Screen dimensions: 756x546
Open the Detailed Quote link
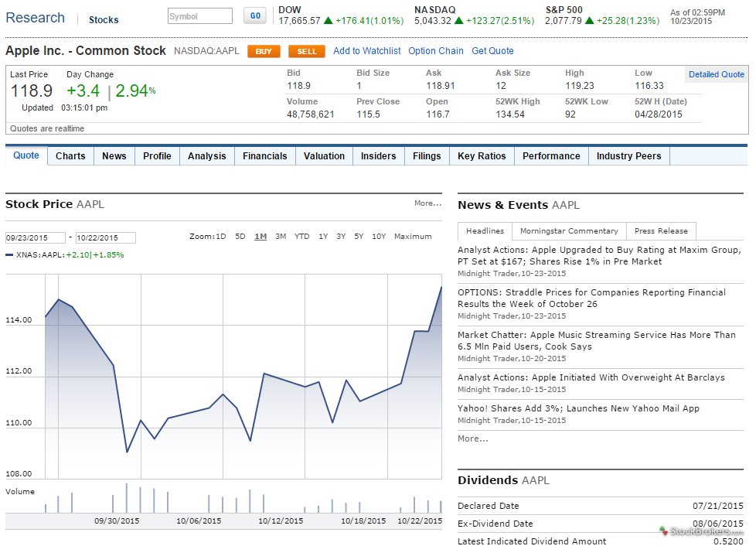coord(717,74)
